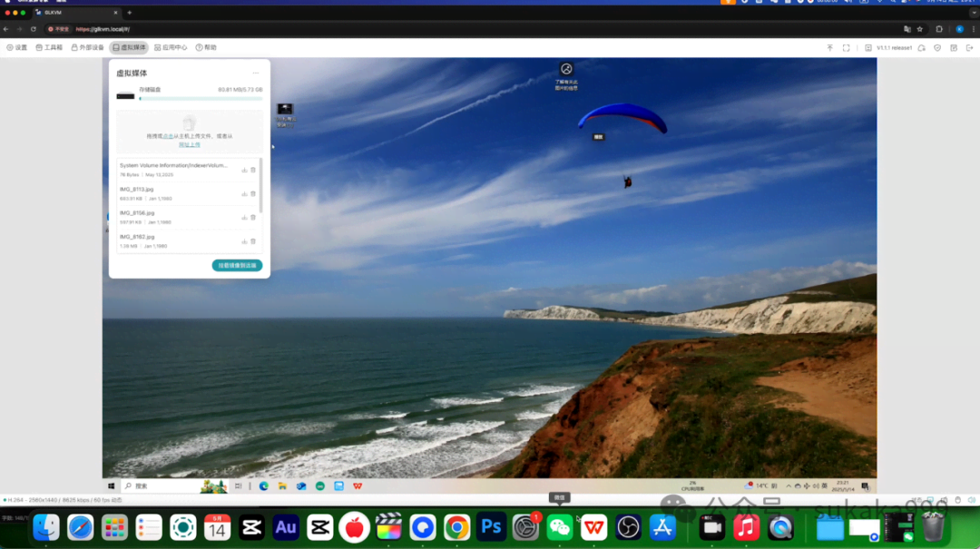
Task: Download the System Volume Information file
Action: pyautogui.click(x=244, y=170)
